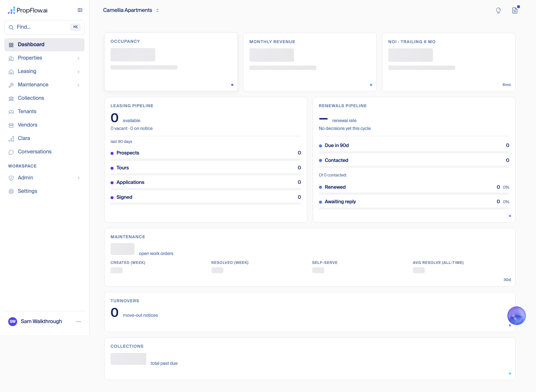Click the Properties building icon
536x392 pixels.
11,58
